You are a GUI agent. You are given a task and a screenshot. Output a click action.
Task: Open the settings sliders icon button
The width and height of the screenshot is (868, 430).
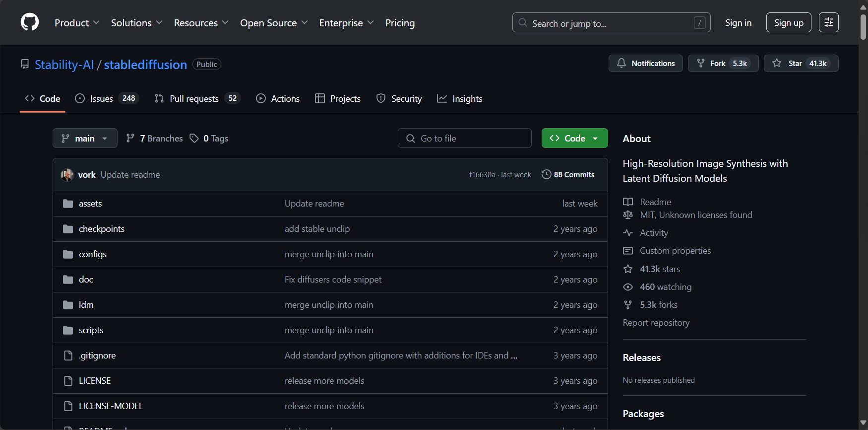829,22
